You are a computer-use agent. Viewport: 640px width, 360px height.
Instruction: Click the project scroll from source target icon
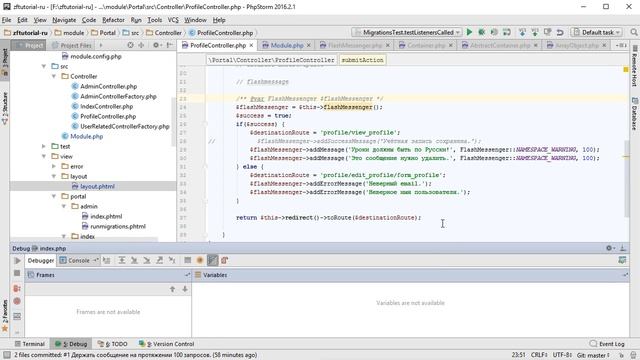(130, 45)
